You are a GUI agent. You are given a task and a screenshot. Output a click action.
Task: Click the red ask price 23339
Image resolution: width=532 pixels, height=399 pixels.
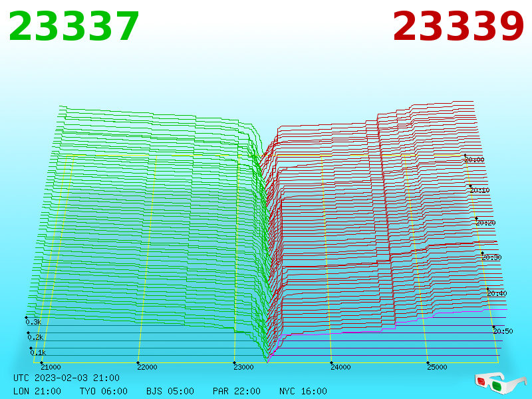pos(458,27)
